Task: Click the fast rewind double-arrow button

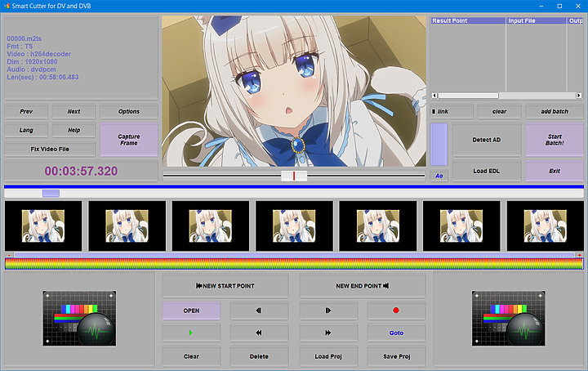Action: click(259, 333)
